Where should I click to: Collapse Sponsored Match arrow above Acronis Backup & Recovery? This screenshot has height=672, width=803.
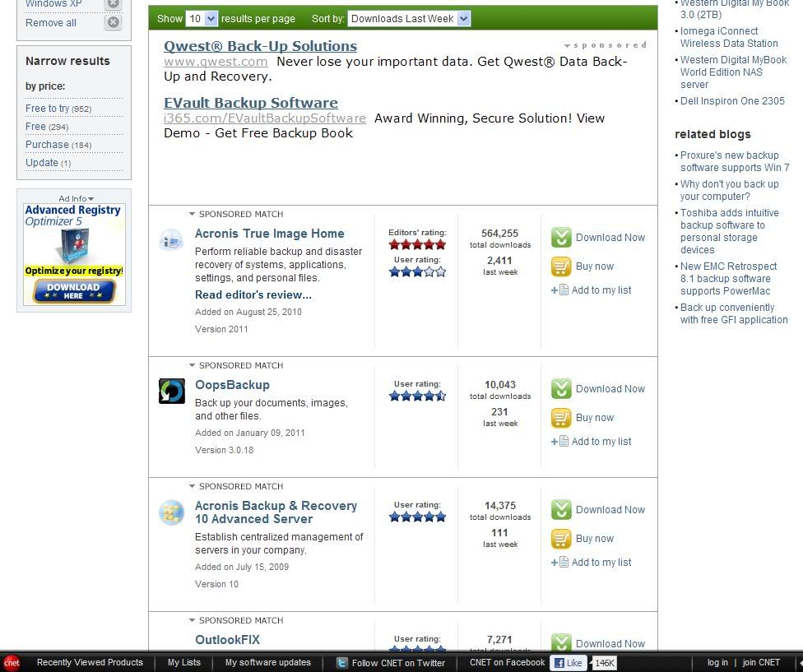(192, 486)
